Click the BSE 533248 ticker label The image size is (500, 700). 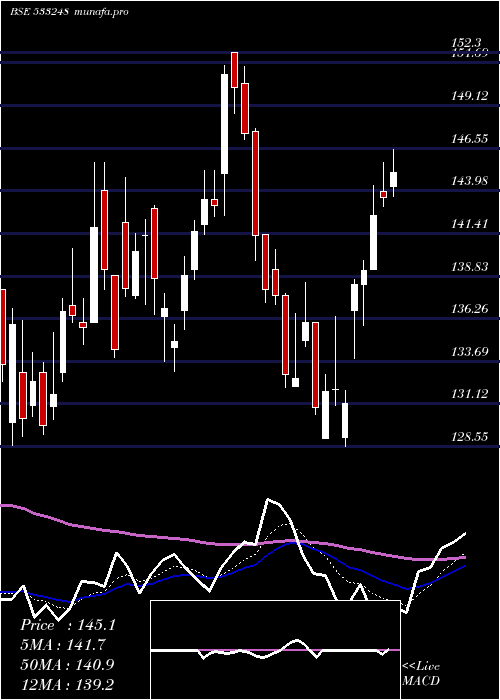39,12
